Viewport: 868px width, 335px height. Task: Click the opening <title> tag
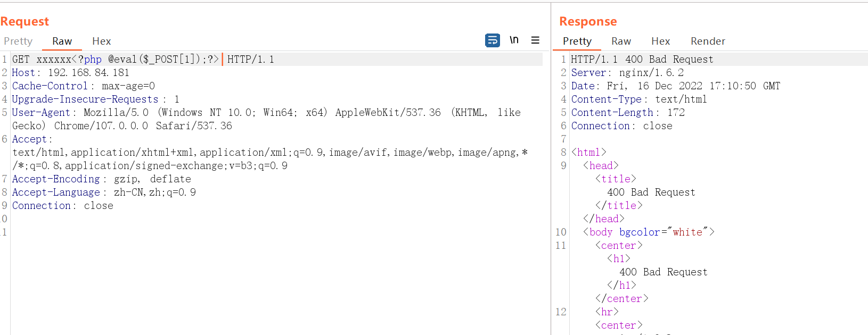click(x=616, y=179)
